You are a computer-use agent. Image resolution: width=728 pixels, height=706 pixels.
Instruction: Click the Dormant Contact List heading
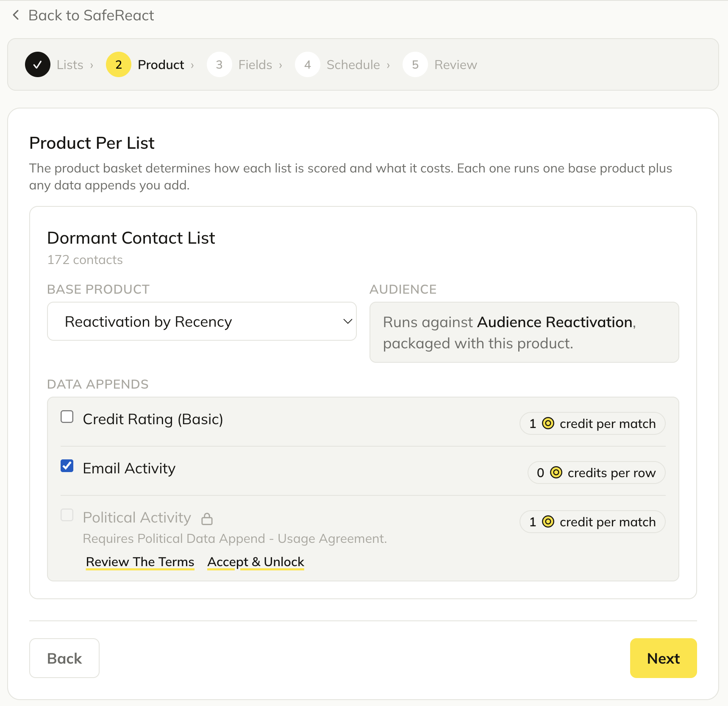[131, 238]
